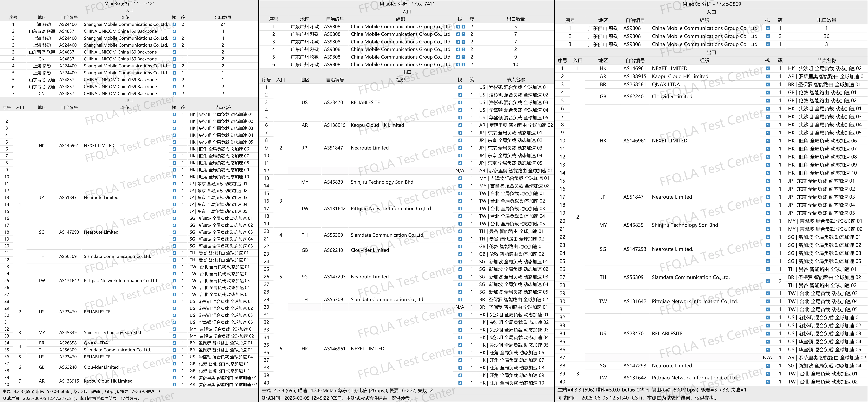Click IPv6 badge in sixth cc-7411 entry row
This screenshot has width=868, height=402.
(x=463, y=65)
